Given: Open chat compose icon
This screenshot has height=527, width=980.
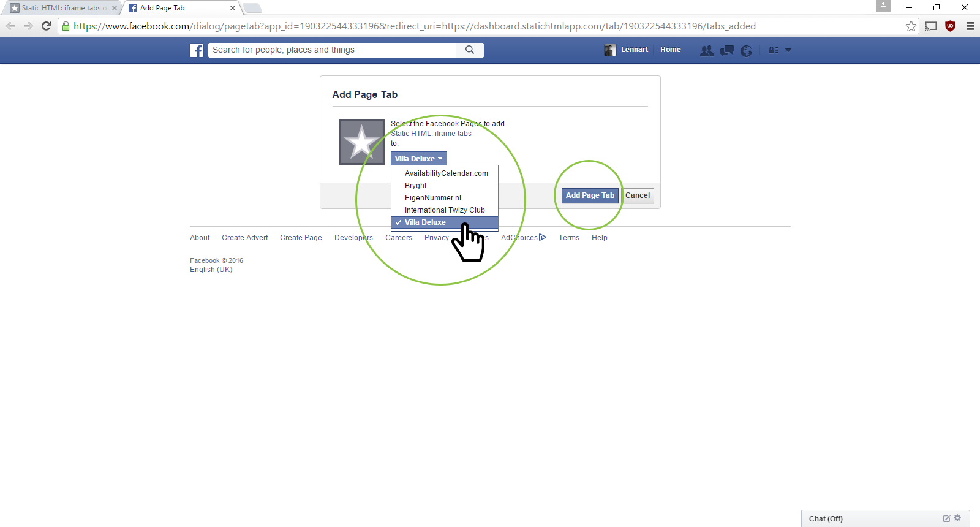Looking at the screenshot, I should pyautogui.click(x=946, y=518).
